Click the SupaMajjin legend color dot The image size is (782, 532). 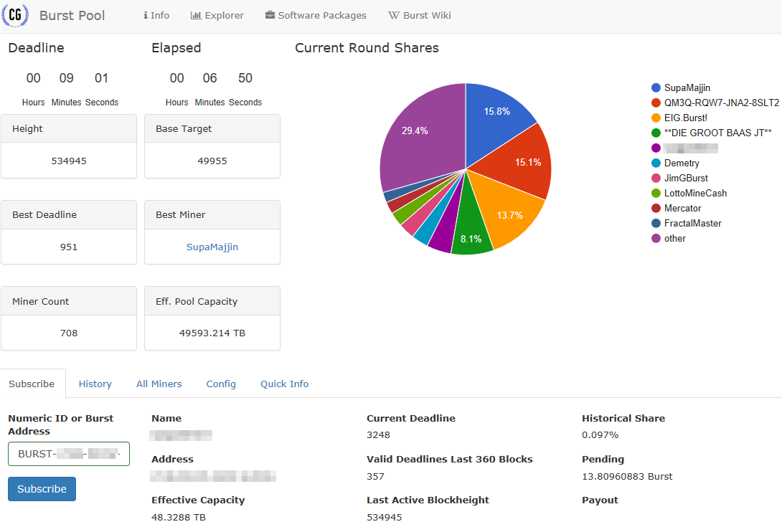coord(656,87)
